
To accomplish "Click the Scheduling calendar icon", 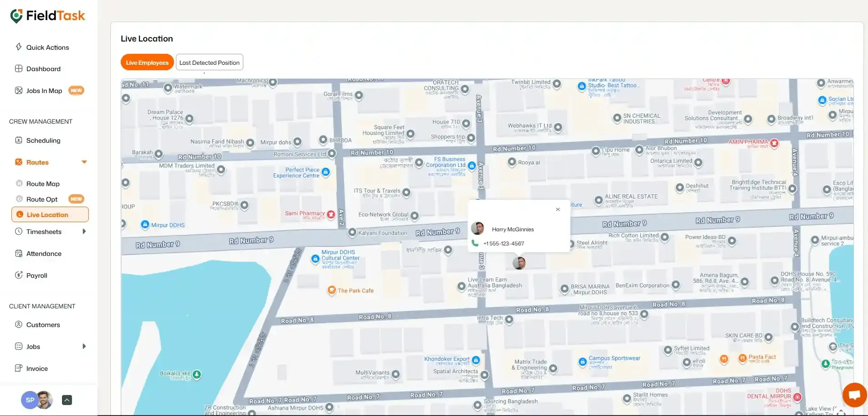I will [x=19, y=140].
